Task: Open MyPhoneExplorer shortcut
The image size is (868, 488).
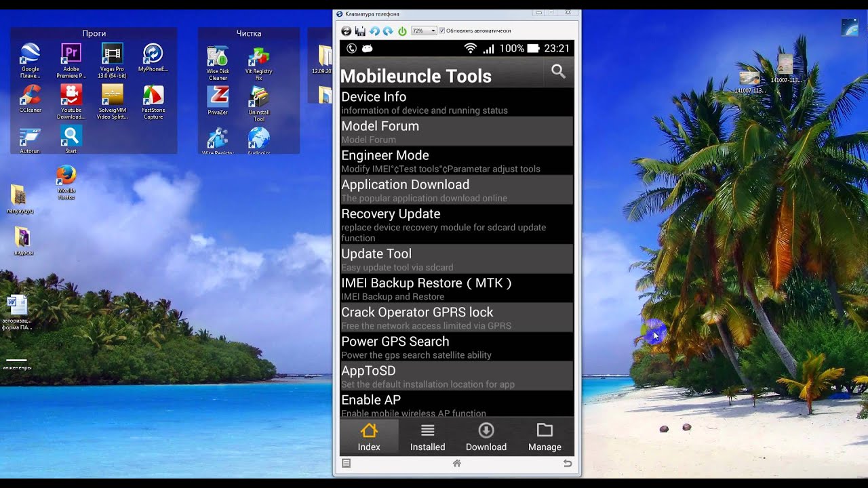Action: (x=153, y=58)
